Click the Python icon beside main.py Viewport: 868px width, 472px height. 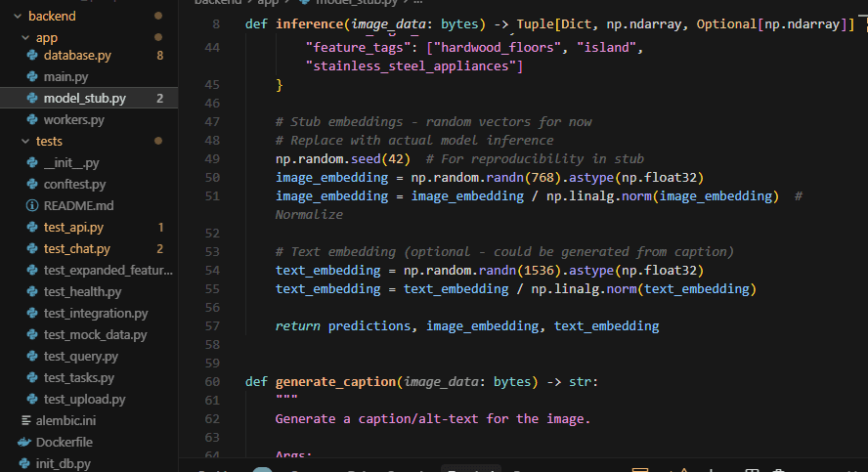point(32,77)
